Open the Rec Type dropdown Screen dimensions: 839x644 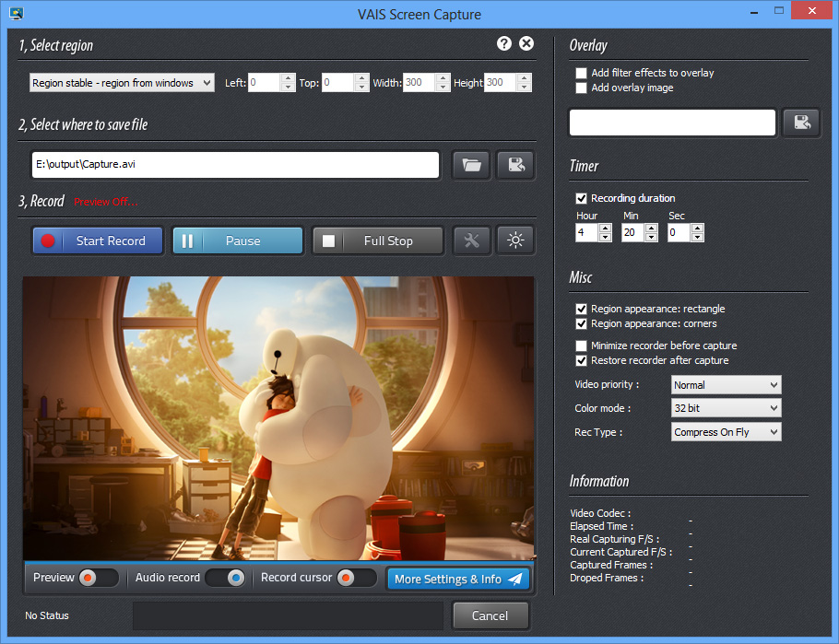click(727, 432)
